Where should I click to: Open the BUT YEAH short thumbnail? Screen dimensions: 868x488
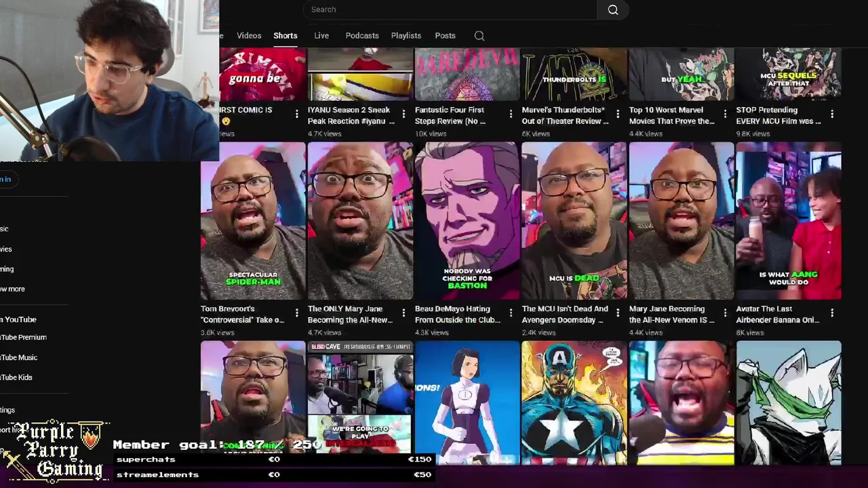[x=682, y=74]
